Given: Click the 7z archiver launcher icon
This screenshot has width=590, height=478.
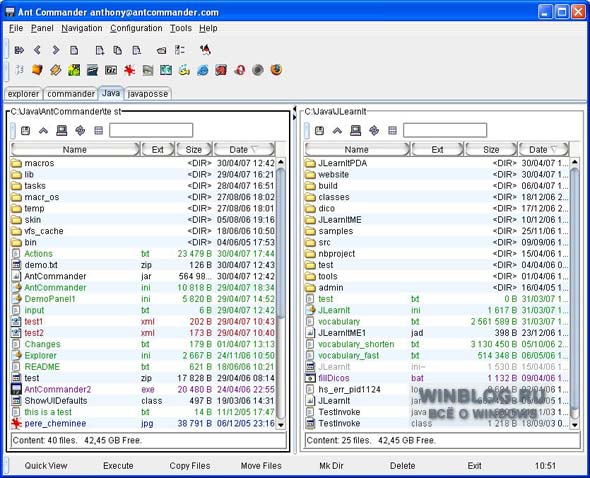Looking at the screenshot, I should 111,70.
